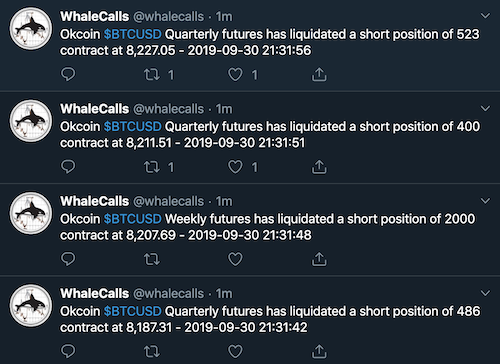Like the 400 contract position tweet
500x364 pixels.
[x=235, y=167]
